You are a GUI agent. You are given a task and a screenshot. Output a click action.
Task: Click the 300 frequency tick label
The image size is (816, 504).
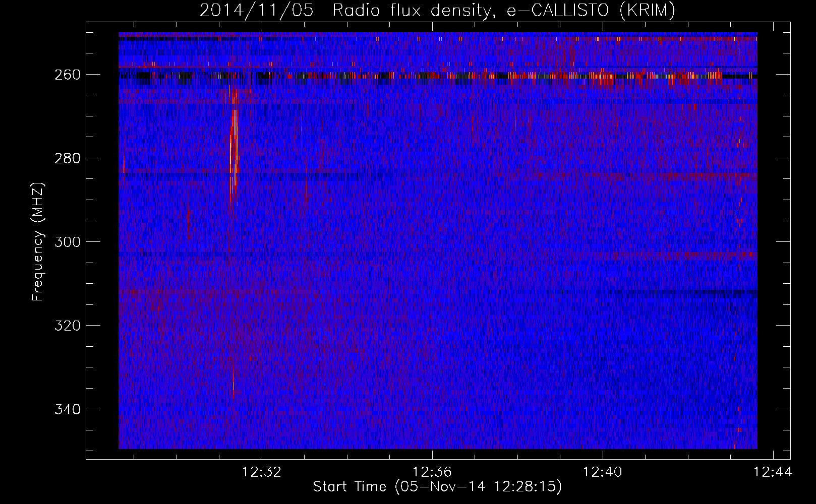tap(67, 242)
